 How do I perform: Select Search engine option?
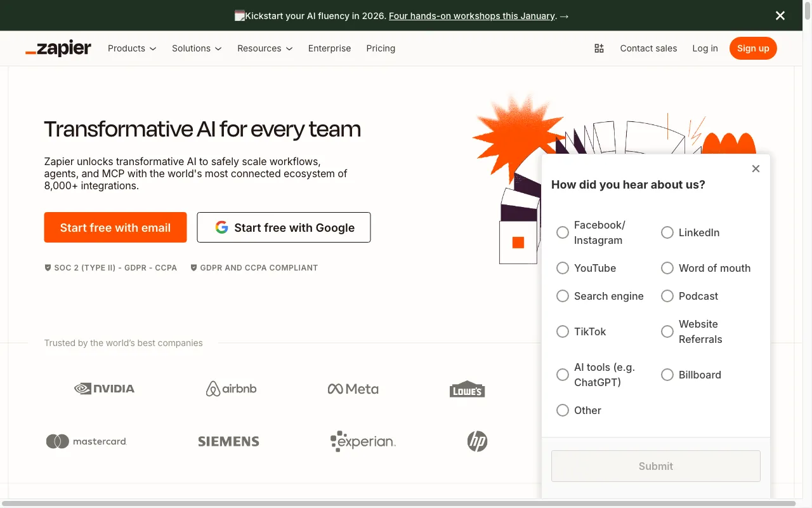[563, 296]
